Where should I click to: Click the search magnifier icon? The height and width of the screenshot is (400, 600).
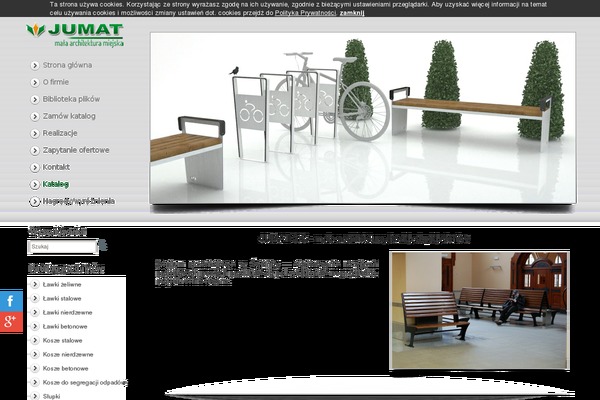point(103,245)
